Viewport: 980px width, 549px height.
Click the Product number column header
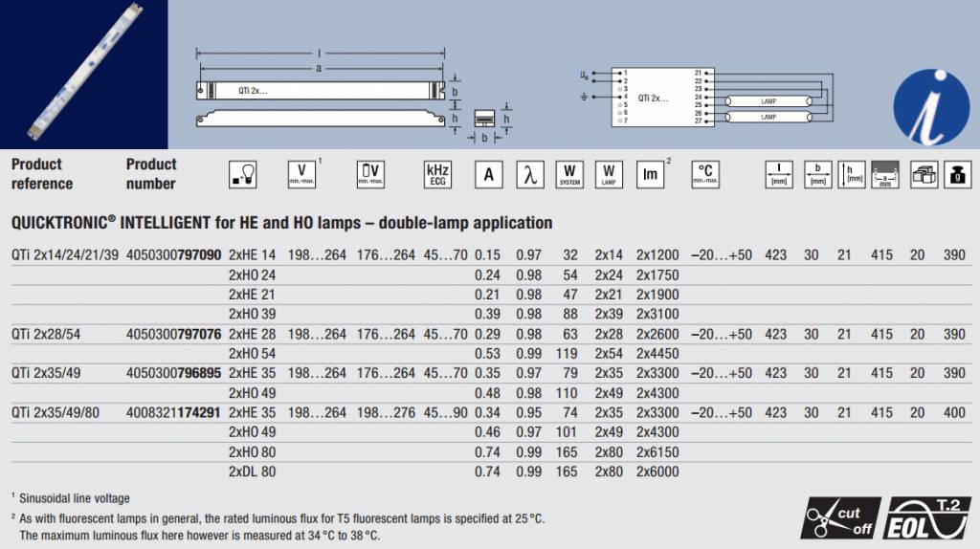(151, 173)
